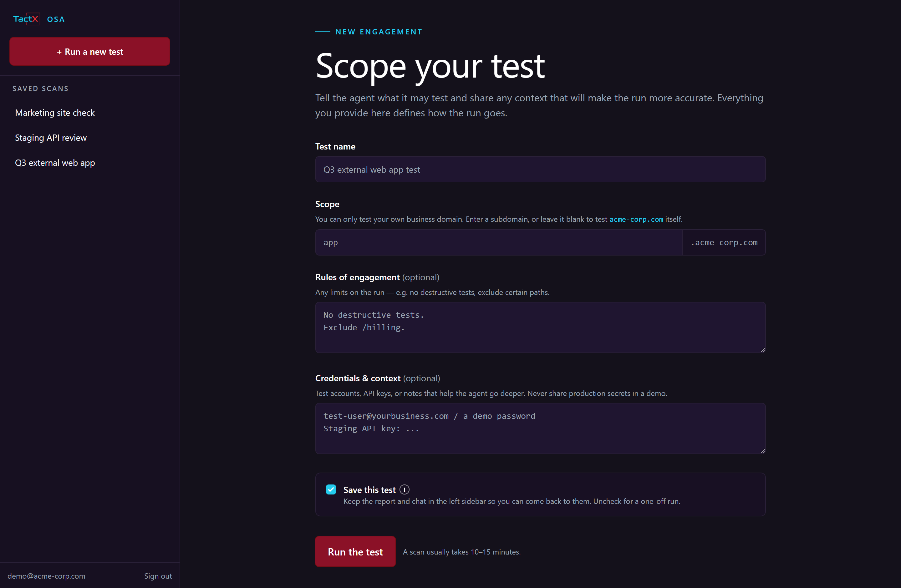Viewport: 901px width, 588px height.
Task: Click the NEW ENGAGEMENT heading label
Action: click(x=379, y=32)
